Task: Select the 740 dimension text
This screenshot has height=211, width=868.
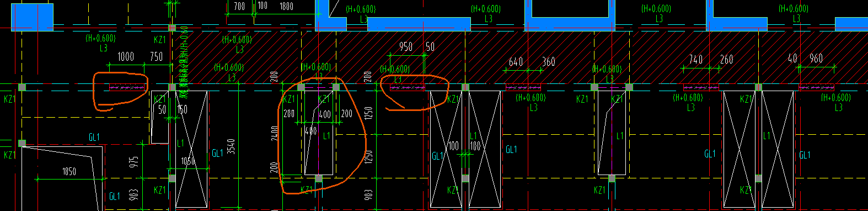Action: [x=696, y=59]
